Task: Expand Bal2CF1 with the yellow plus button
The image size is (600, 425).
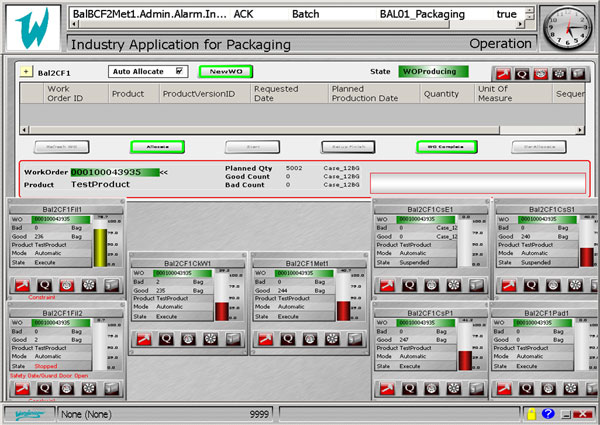Action: point(26,73)
